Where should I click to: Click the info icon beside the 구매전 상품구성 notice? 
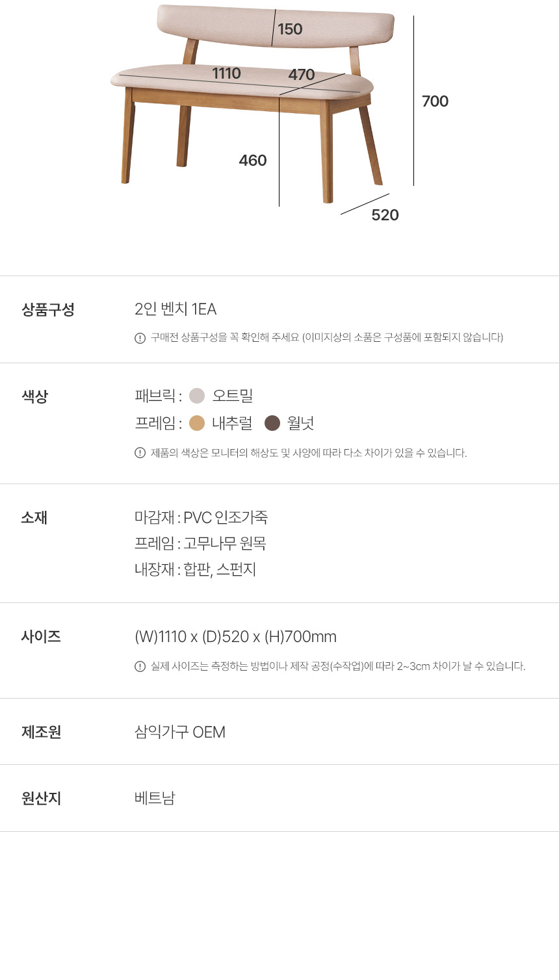(x=140, y=338)
